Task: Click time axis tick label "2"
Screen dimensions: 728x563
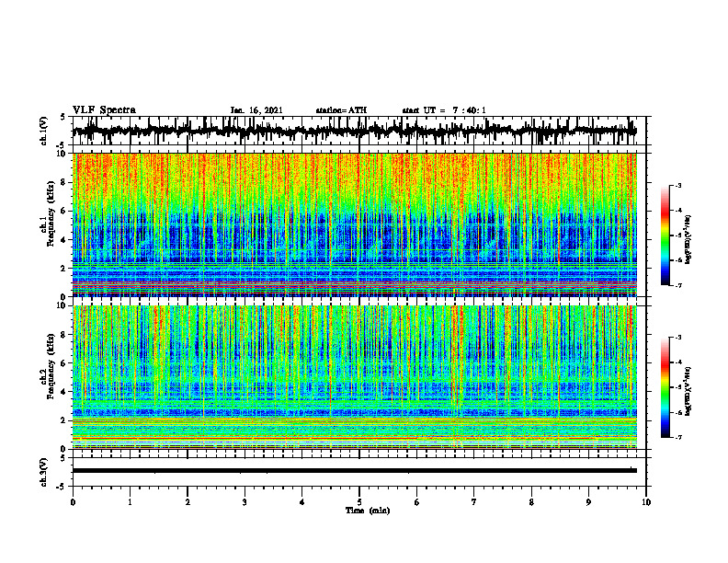Action: [188, 502]
